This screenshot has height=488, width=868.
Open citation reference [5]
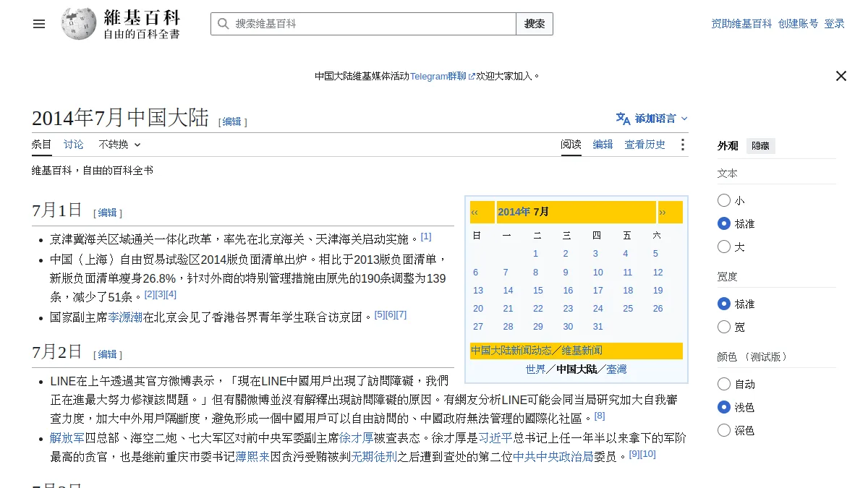(x=380, y=314)
